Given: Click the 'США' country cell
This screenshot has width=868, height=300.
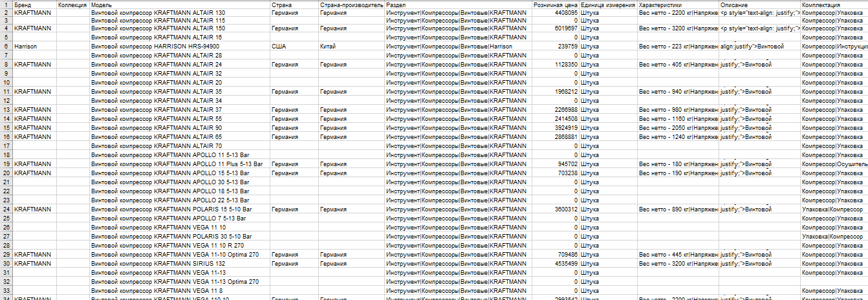Looking at the screenshot, I should click(x=294, y=47).
